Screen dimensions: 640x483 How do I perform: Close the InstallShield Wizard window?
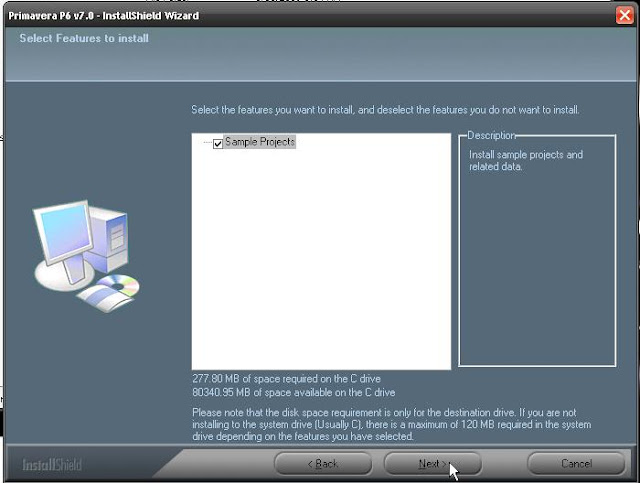(624, 16)
